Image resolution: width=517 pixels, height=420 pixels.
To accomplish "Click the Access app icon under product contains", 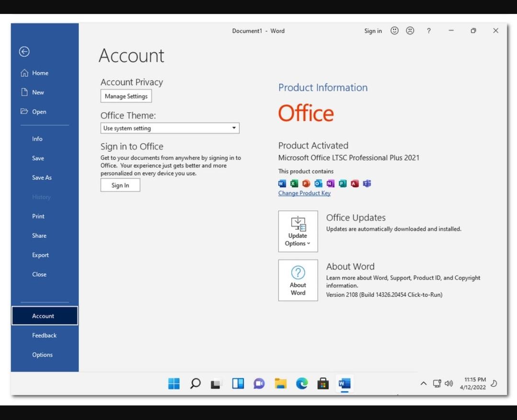I will 355,184.
